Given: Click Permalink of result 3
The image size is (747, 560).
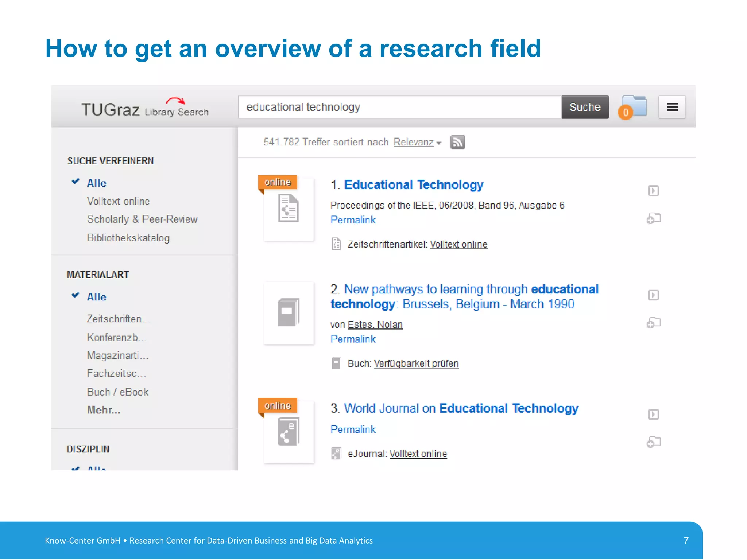Looking at the screenshot, I should pos(353,429).
